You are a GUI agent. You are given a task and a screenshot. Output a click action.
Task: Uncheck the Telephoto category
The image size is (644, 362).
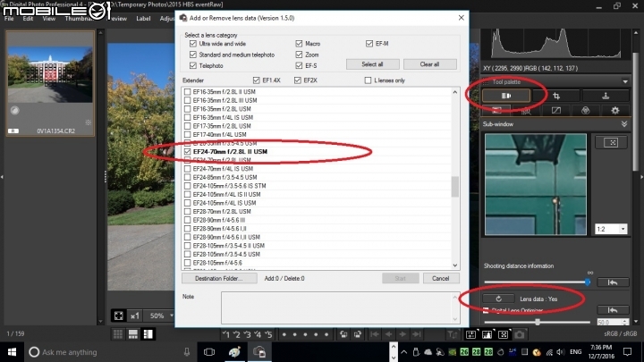click(x=193, y=65)
